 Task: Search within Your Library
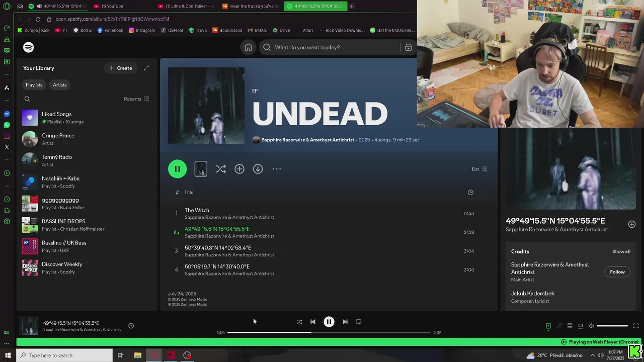click(x=27, y=99)
